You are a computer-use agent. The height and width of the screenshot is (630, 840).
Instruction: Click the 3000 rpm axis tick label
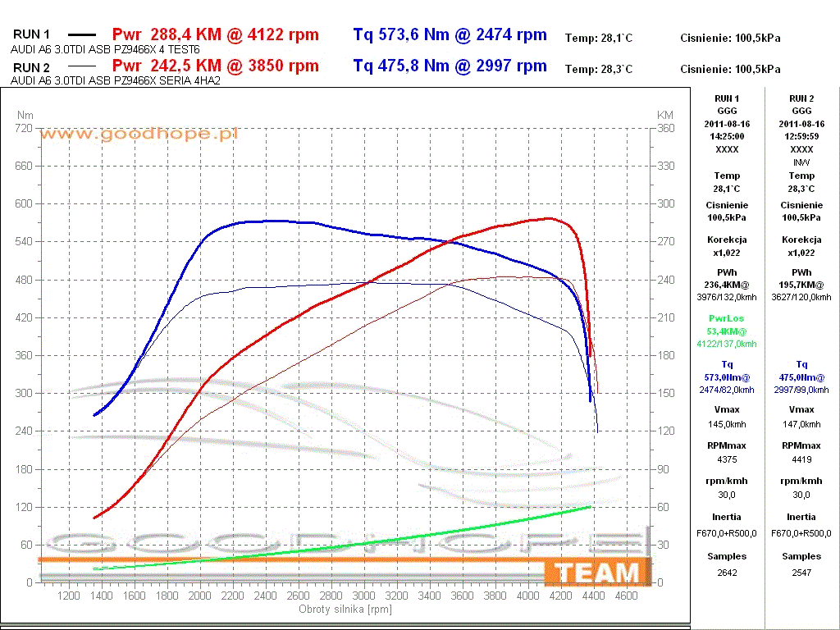(363, 596)
